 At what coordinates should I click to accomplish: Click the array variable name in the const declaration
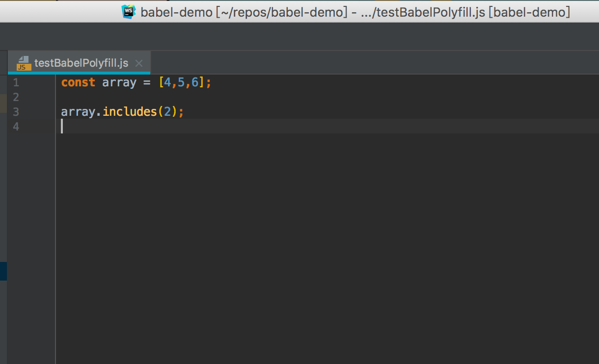coord(119,82)
